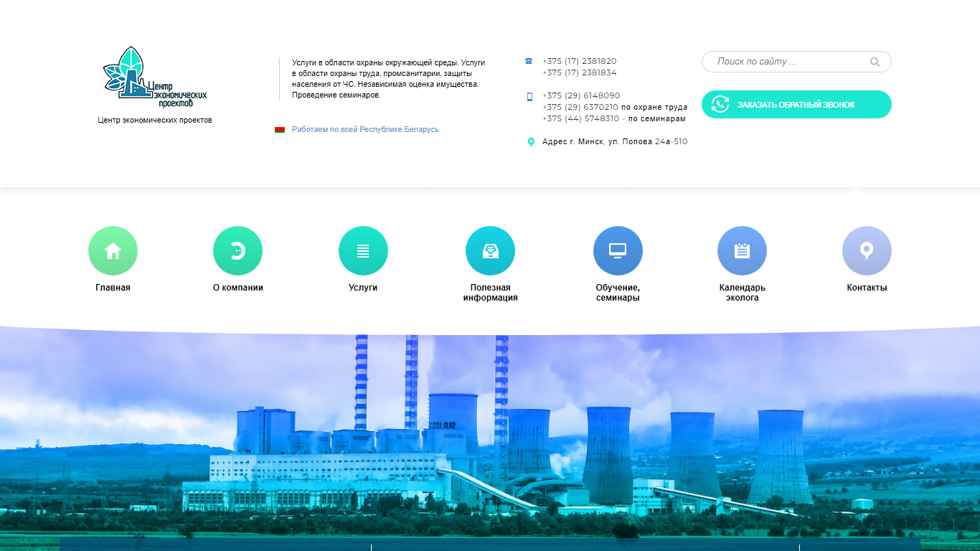Click the green Главная home circle icon

[113, 250]
